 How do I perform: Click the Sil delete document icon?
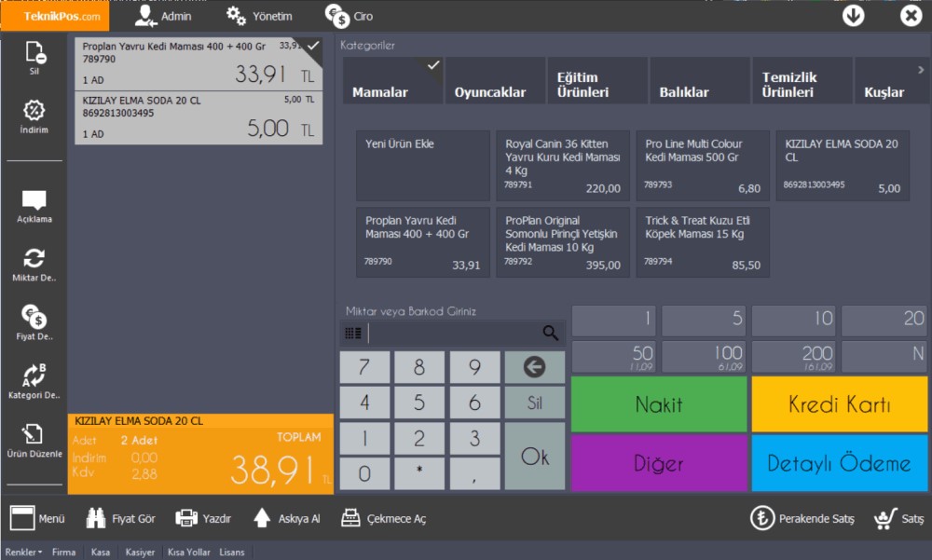pyautogui.click(x=34, y=53)
